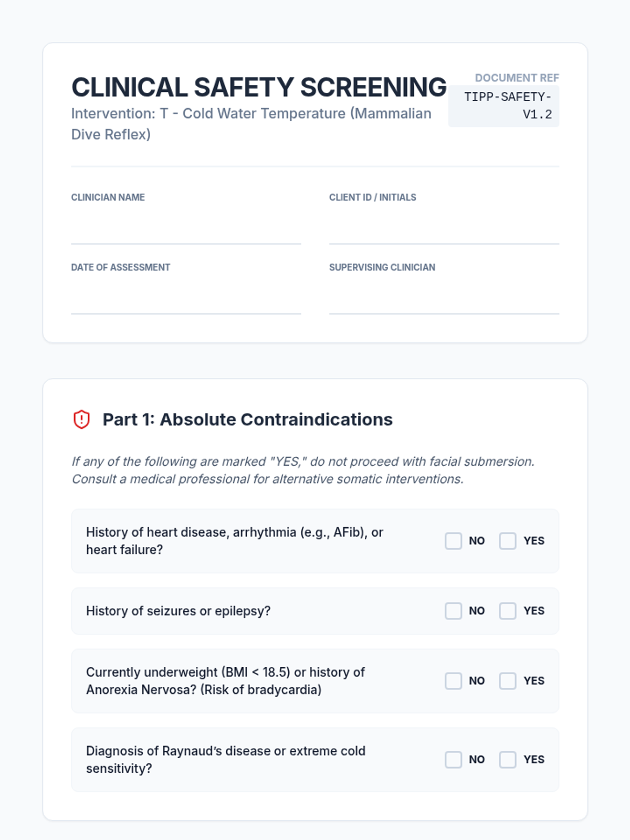Click the italic facial submersion warning note
This screenshot has height=840, width=630.
click(x=303, y=470)
